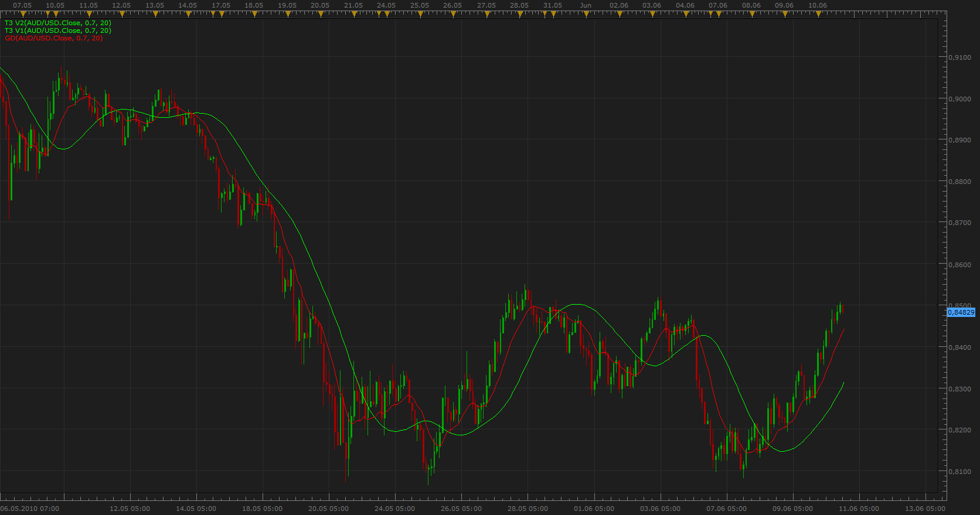Click the day marker triangle below 19.05
The width and height of the screenshot is (980, 515).
click(x=288, y=15)
